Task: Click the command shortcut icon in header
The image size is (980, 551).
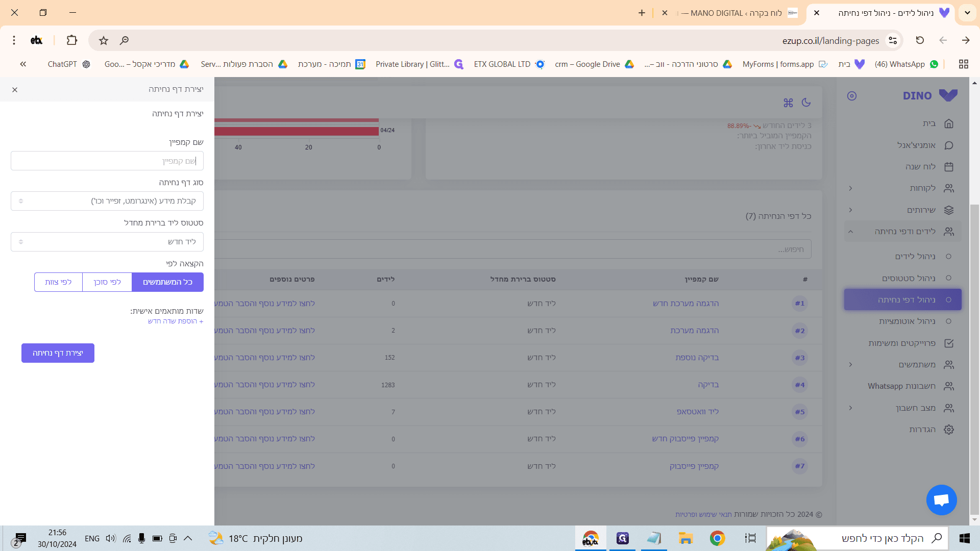Action: coord(788,103)
